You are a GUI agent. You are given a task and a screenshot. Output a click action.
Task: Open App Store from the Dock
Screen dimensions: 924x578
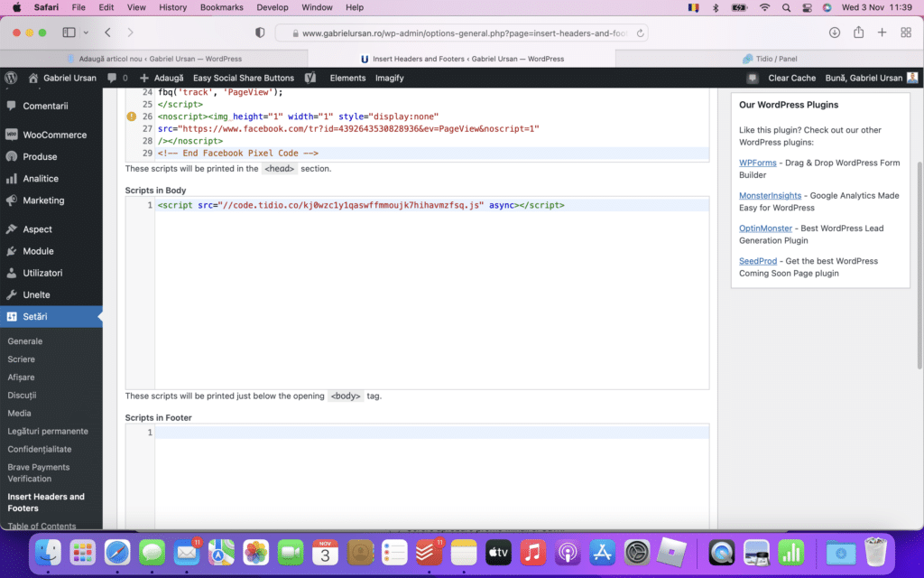coord(602,553)
